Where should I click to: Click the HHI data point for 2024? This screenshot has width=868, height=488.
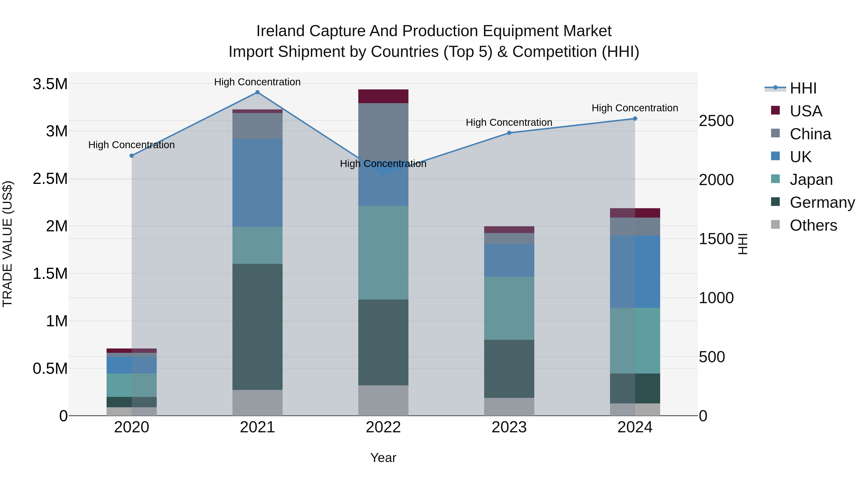pyautogui.click(x=635, y=119)
